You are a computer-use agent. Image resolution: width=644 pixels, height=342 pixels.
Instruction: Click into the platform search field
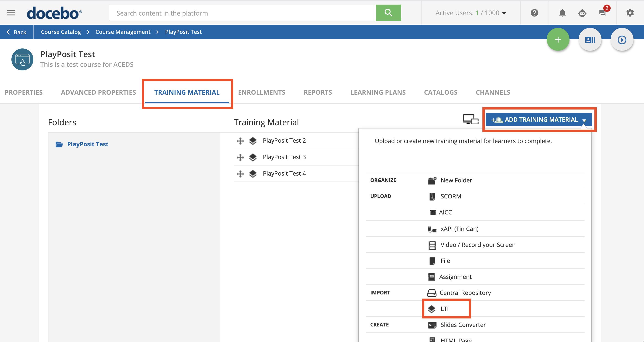(242, 13)
